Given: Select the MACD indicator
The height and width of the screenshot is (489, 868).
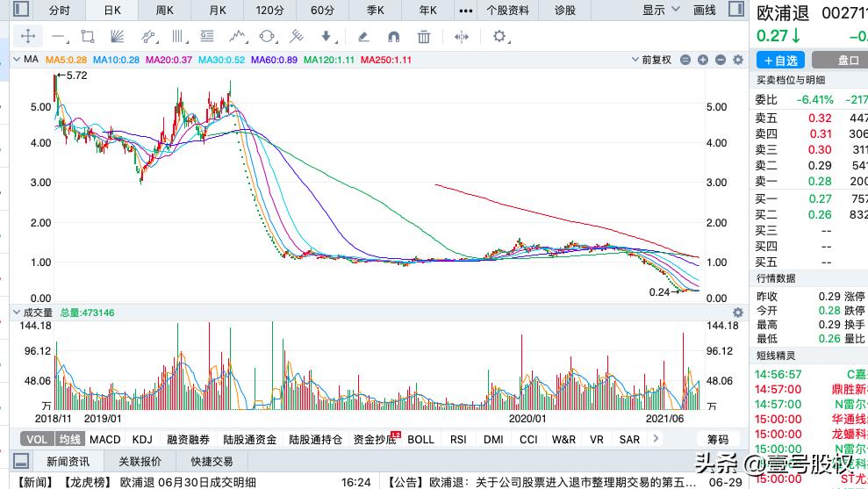Looking at the screenshot, I should [x=105, y=439].
